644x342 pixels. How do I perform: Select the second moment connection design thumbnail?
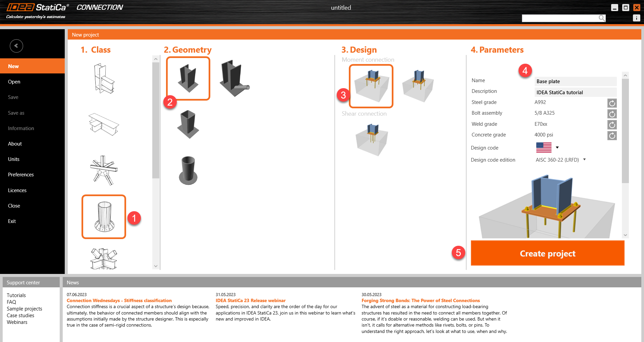point(417,86)
